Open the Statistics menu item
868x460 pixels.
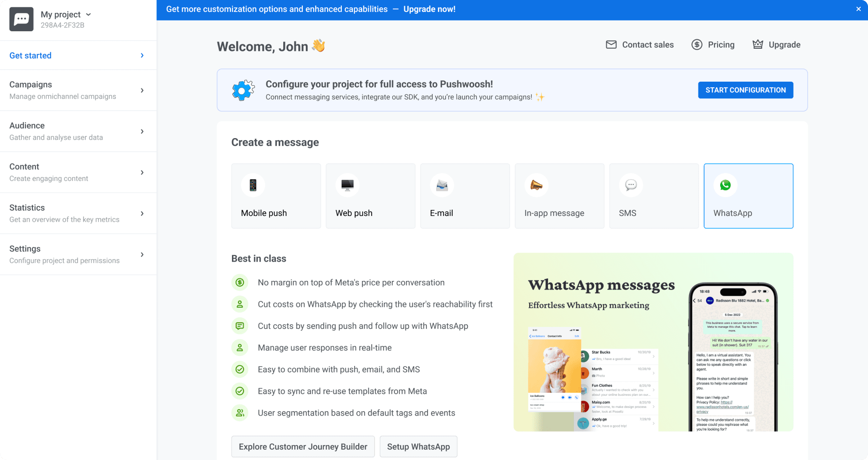(78, 213)
